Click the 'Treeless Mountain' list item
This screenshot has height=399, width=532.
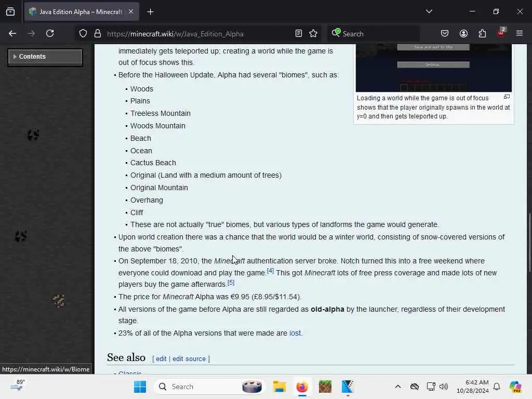click(x=161, y=113)
